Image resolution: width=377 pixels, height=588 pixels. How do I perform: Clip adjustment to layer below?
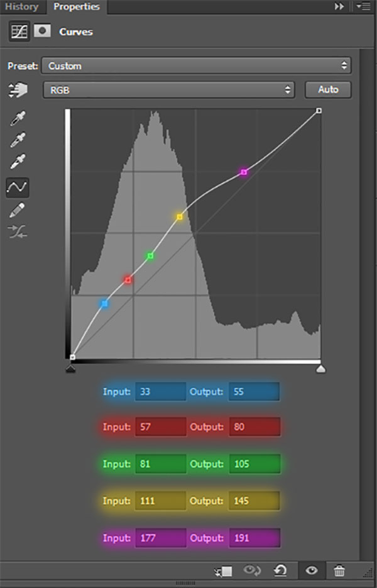223,571
